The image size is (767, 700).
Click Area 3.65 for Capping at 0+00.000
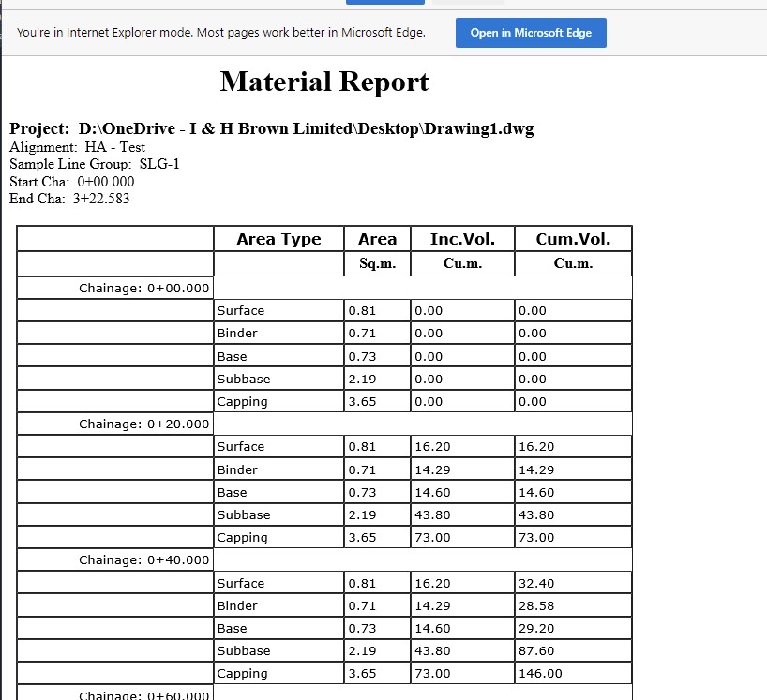click(x=362, y=401)
